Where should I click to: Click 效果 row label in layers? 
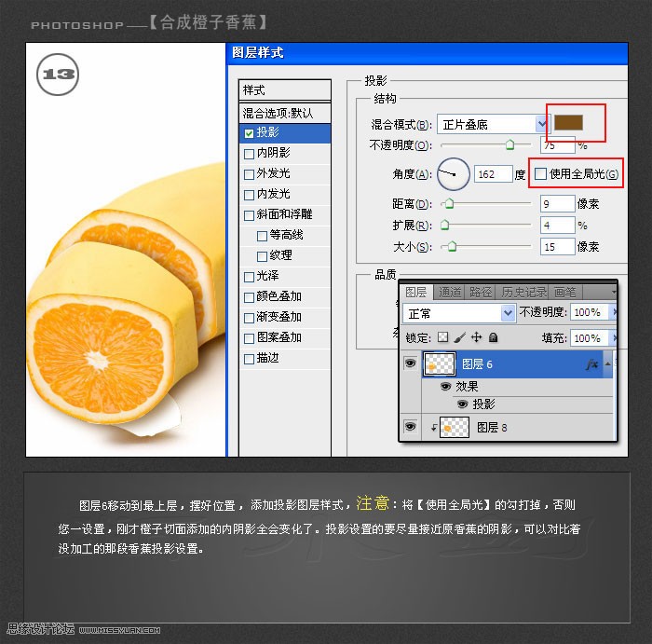click(467, 387)
